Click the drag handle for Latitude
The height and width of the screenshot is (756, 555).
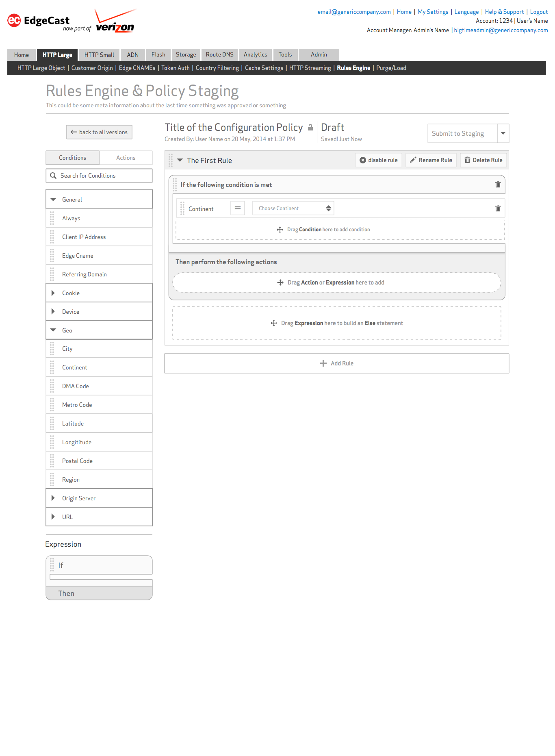coord(52,424)
